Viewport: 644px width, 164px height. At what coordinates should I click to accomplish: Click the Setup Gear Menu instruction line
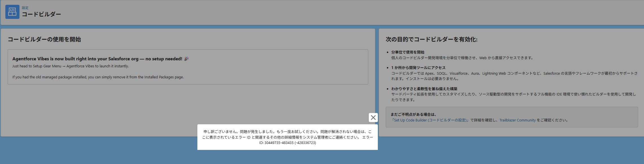pos(70,66)
